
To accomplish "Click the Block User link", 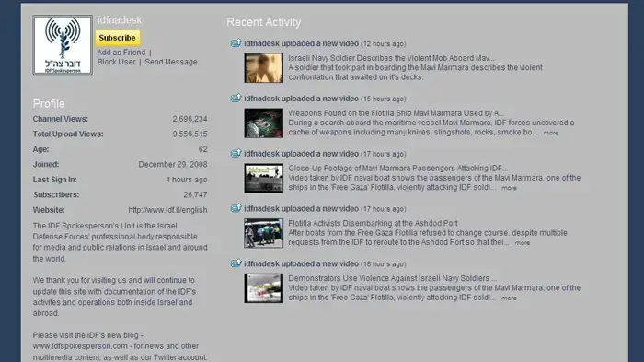I will coord(116,62).
